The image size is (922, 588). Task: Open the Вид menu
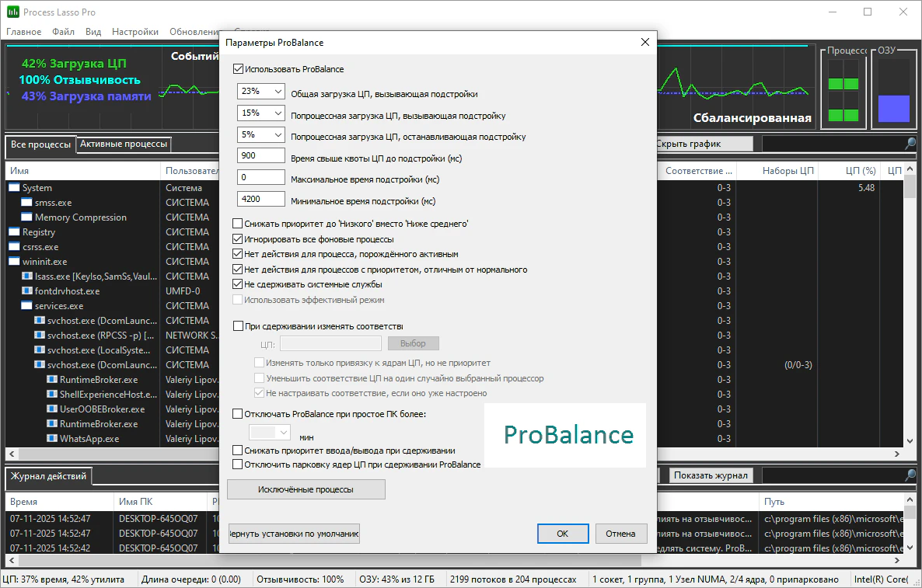(x=93, y=32)
